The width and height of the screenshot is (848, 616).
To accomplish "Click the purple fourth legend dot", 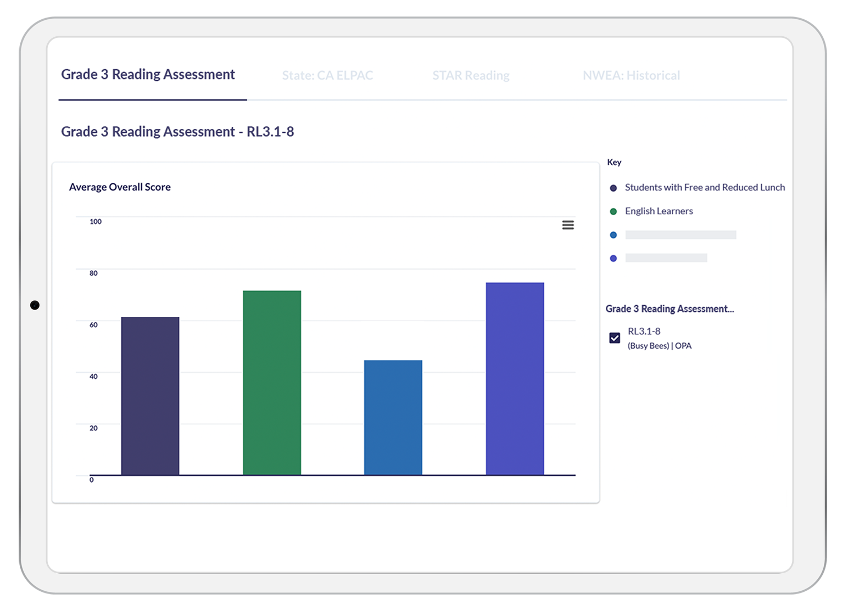I will click(x=613, y=259).
